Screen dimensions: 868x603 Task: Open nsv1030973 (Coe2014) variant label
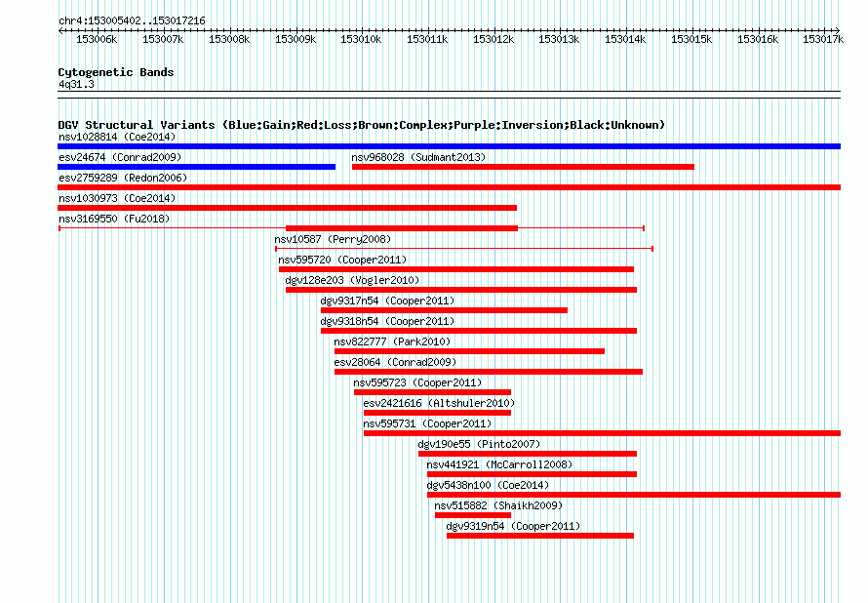(117, 198)
